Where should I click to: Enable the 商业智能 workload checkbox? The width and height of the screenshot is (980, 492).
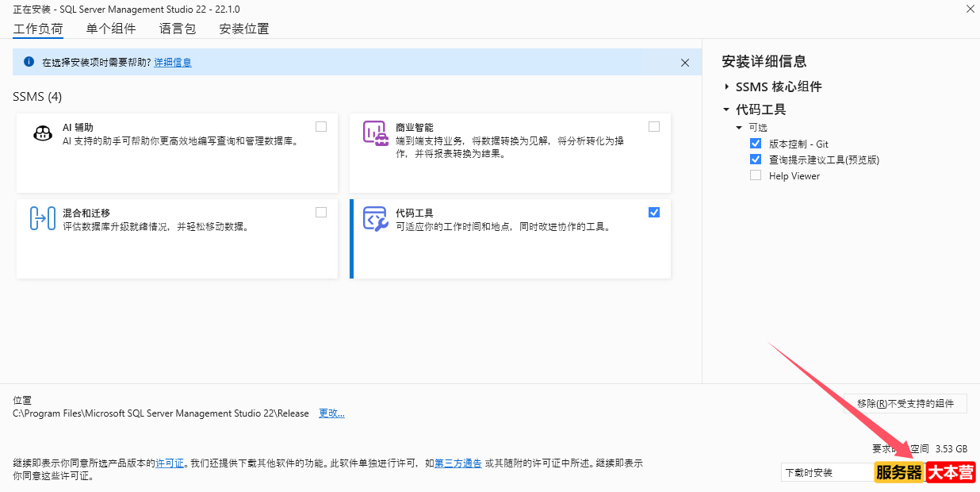click(x=654, y=125)
